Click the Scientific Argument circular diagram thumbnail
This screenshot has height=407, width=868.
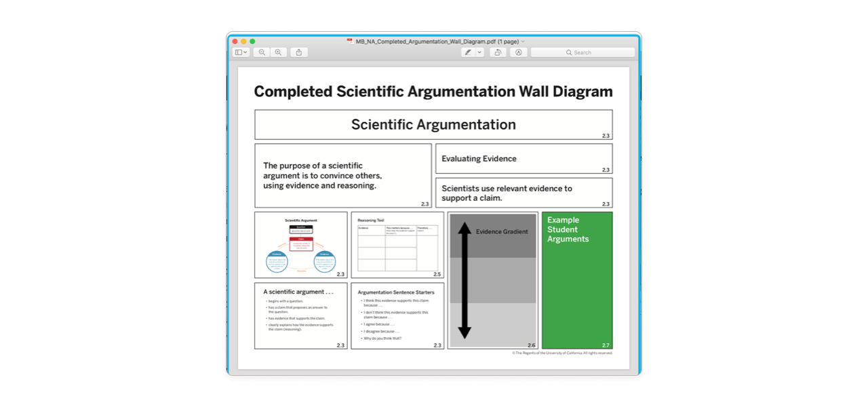300,245
